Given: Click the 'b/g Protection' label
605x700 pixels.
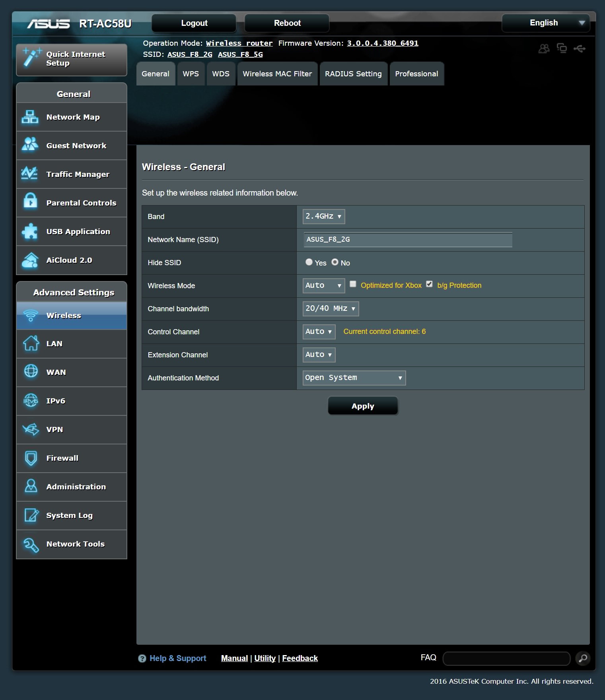Looking at the screenshot, I should [459, 285].
